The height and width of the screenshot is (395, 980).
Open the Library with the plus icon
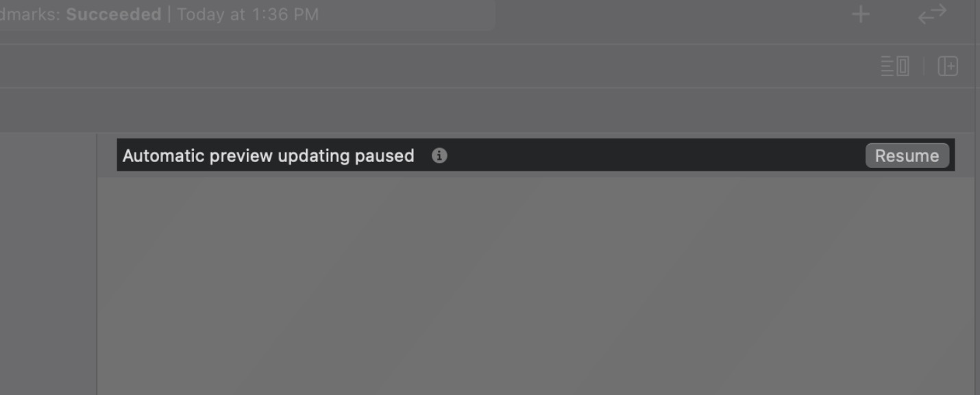[861, 14]
